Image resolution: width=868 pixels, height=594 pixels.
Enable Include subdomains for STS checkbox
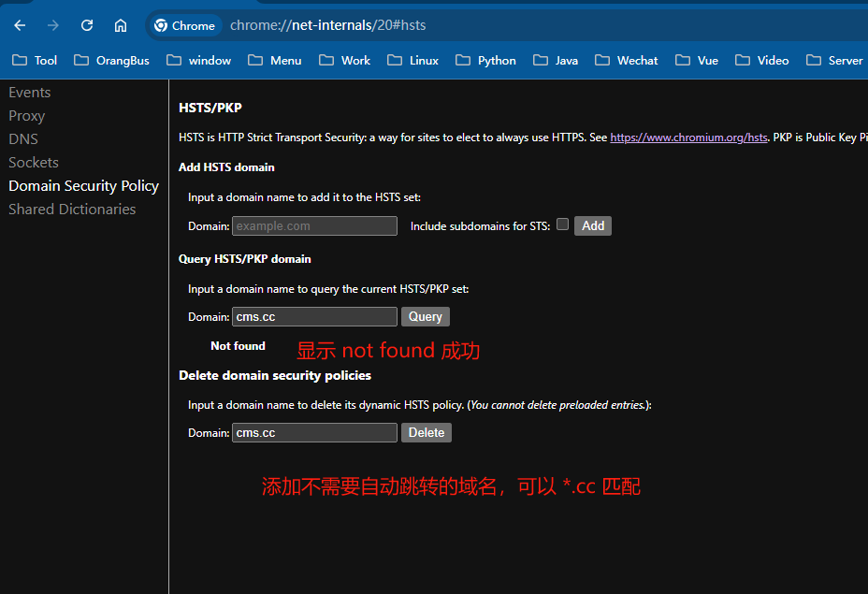(562, 225)
